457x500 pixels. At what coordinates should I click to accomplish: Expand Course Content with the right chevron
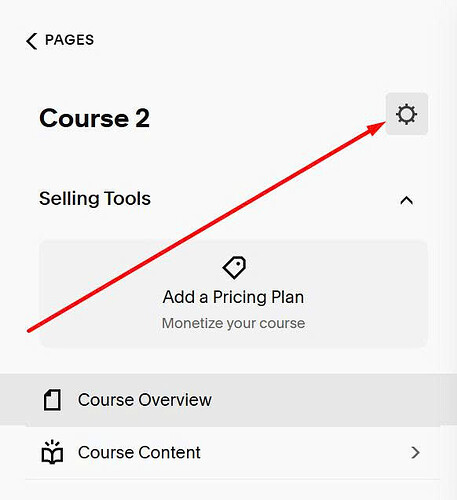(415, 452)
